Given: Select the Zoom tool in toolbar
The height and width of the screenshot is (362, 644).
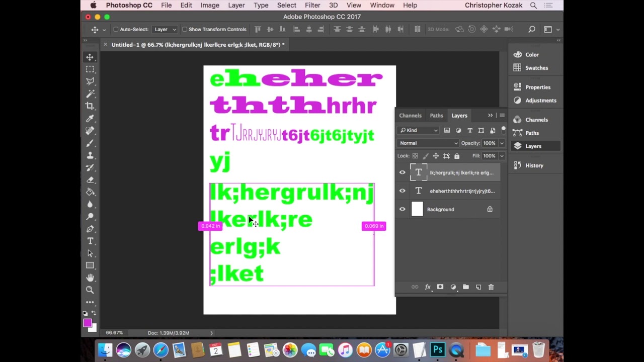Looking at the screenshot, I should pyautogui.click(x=90, y=290).
